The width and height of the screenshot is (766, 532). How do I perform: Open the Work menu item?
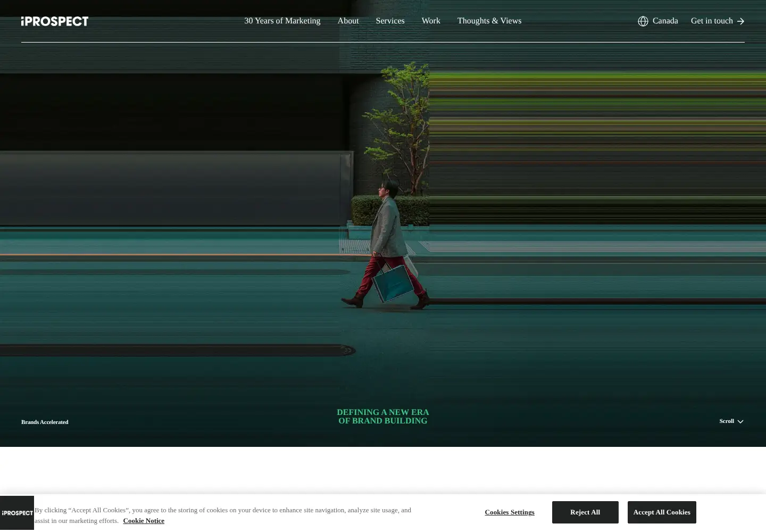pyautogui.click(x=431, y=21)
